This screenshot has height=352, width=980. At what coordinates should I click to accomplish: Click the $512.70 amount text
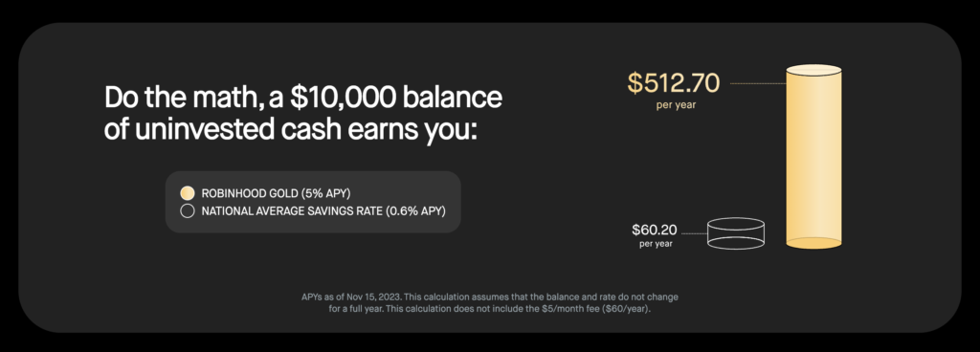pos(674,83)
